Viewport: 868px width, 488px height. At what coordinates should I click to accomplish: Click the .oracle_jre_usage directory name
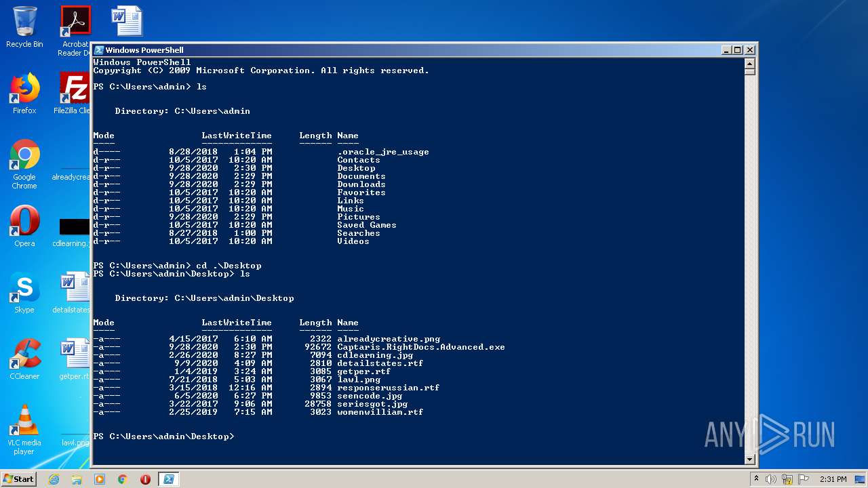[x=383, y=152]
